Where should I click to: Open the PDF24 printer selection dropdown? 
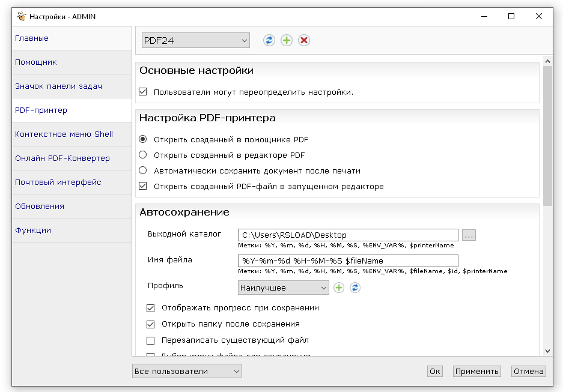coord(196,41)
